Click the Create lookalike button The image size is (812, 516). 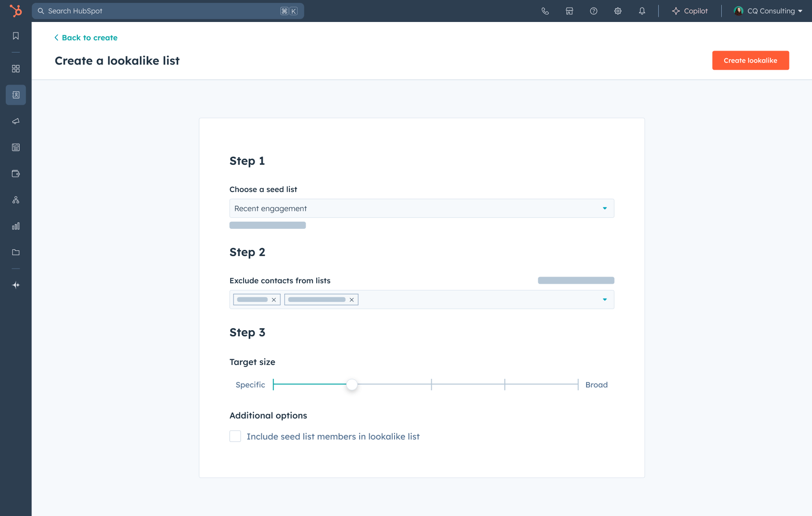click(x=750, y=60)
